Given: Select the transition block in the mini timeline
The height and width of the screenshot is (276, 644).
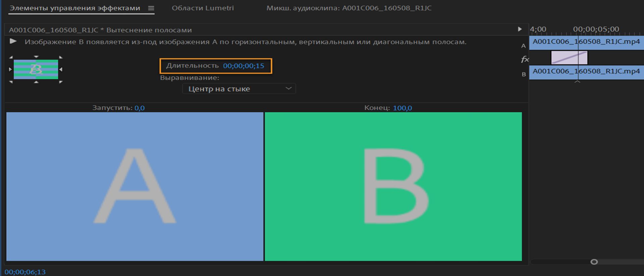Looking at the screenshot, I should click(x=569, y=57).
